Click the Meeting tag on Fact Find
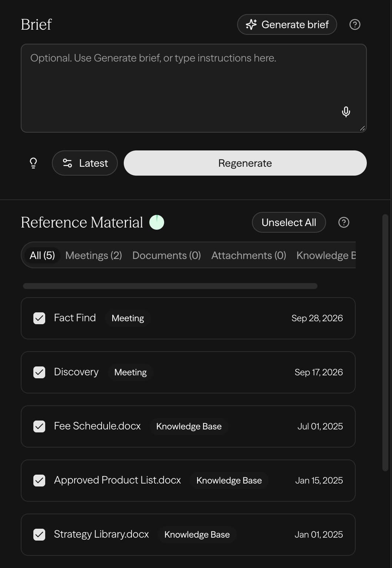Image resolution: width=392 pixels, height=568 pixels. (x=128, y=318)
